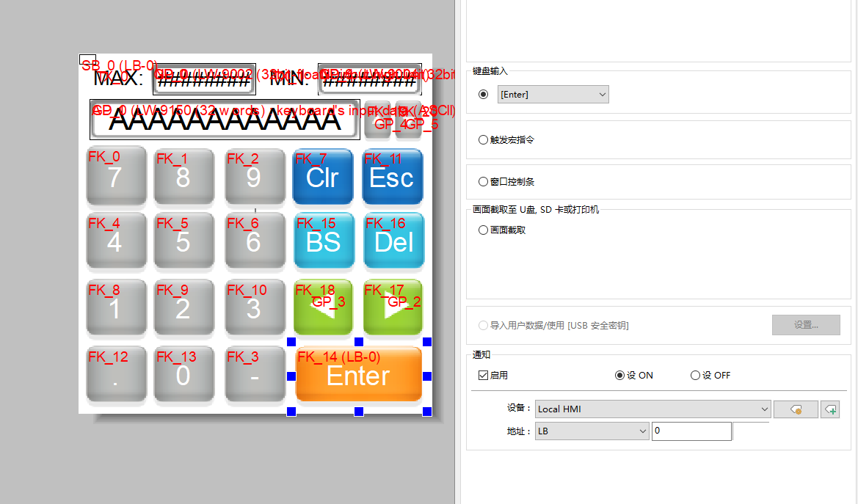Viewport: 858px width, 504px height.
Task: Click the BS backspace key object
Action: point(323,241)
